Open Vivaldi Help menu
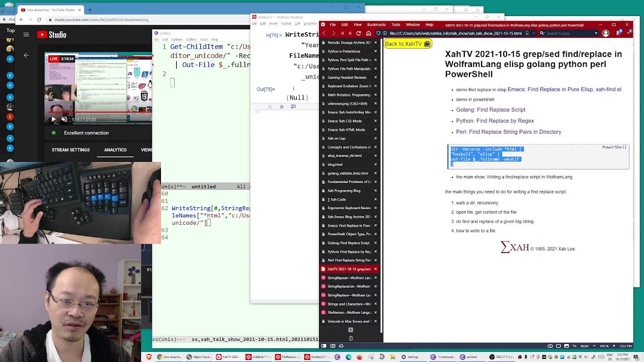The image size is (644, 362). [x=429, y=25]
